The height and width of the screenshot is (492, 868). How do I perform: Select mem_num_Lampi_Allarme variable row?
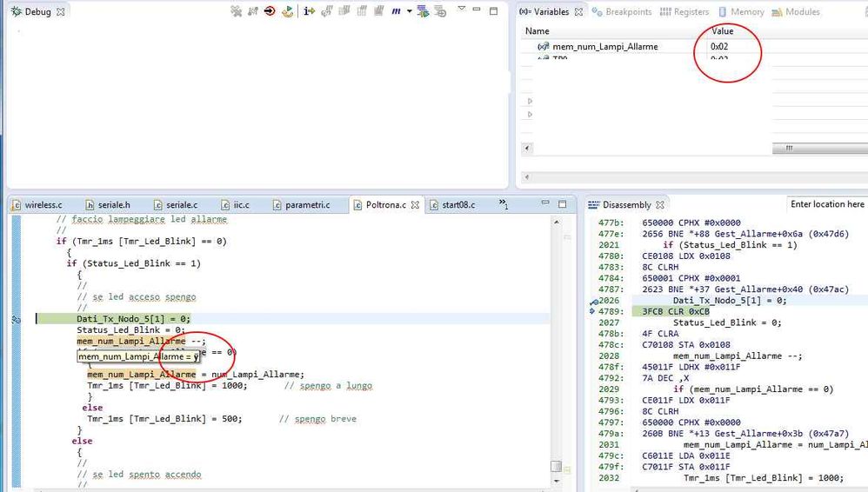(x=605, y=46)
